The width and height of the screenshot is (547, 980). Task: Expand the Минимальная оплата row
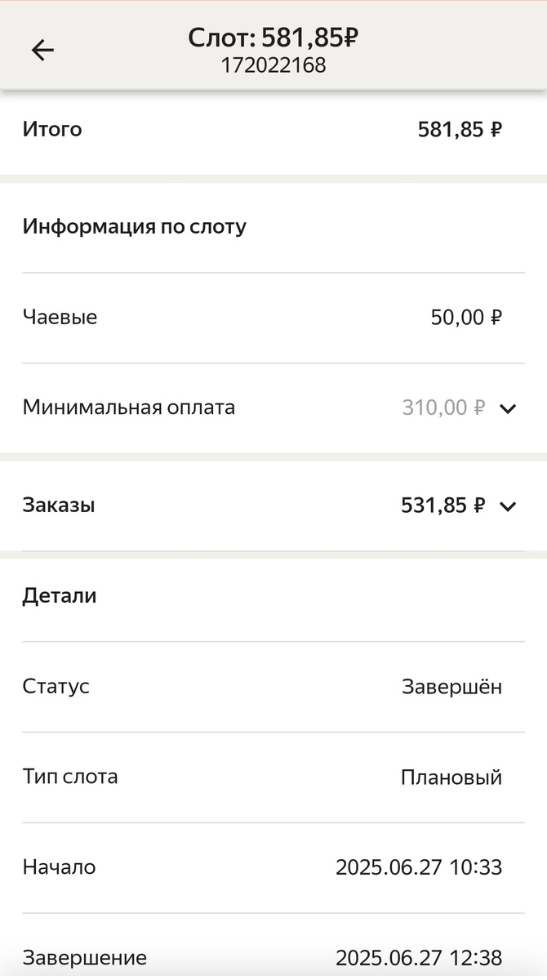(507, 408)
